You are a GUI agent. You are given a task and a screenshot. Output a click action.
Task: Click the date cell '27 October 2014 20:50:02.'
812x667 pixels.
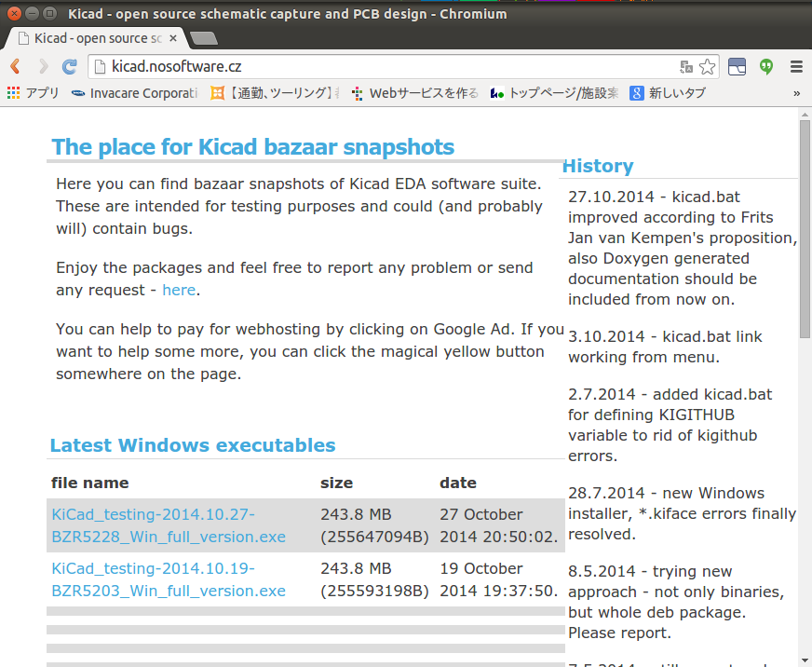click(x=499, y=525)
